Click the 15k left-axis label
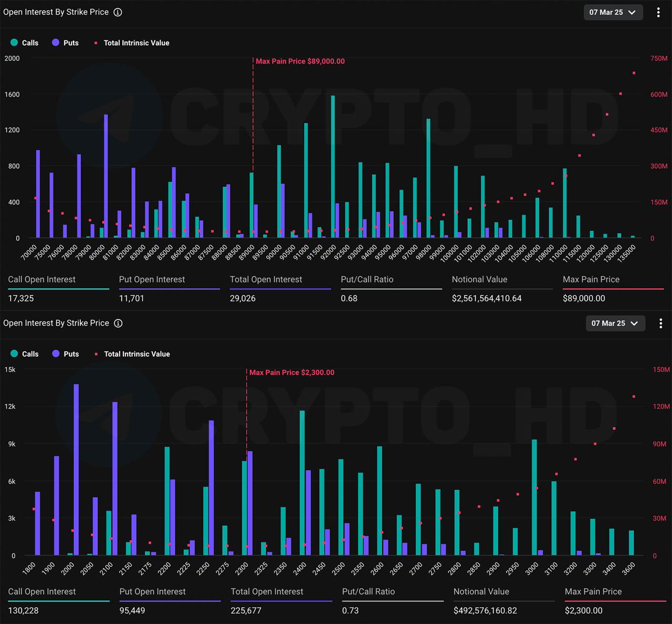The width and height of the screenshot is (672, 624). coord(10,369)
